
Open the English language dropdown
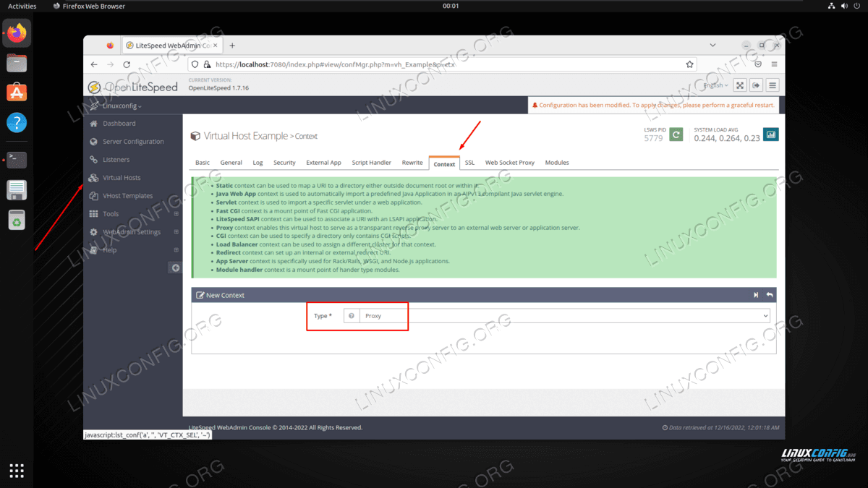(715, 85)
